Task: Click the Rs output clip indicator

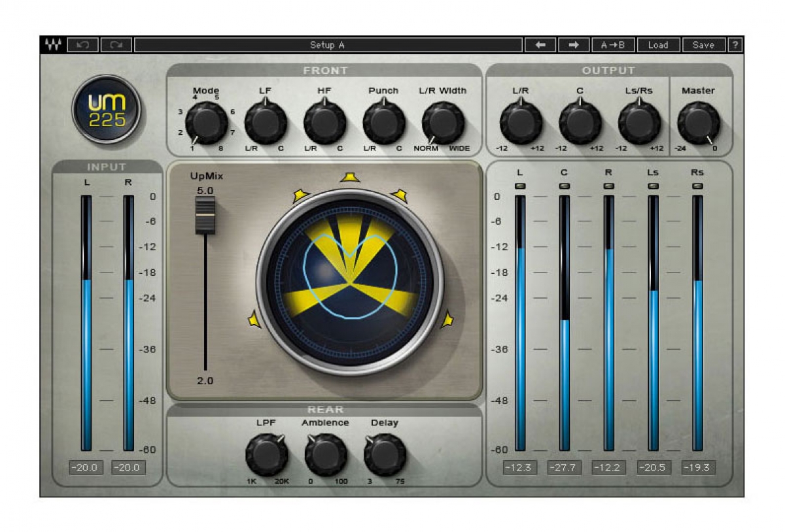Action: (698, 186)
